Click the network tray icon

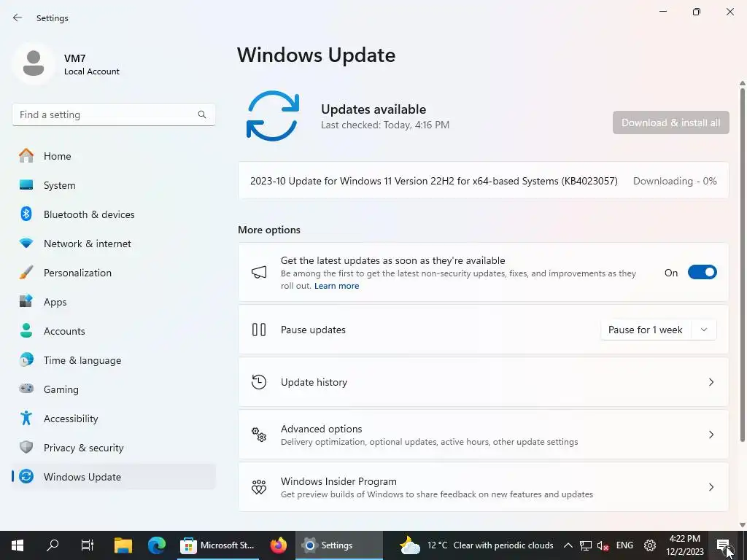click(586, 545)
